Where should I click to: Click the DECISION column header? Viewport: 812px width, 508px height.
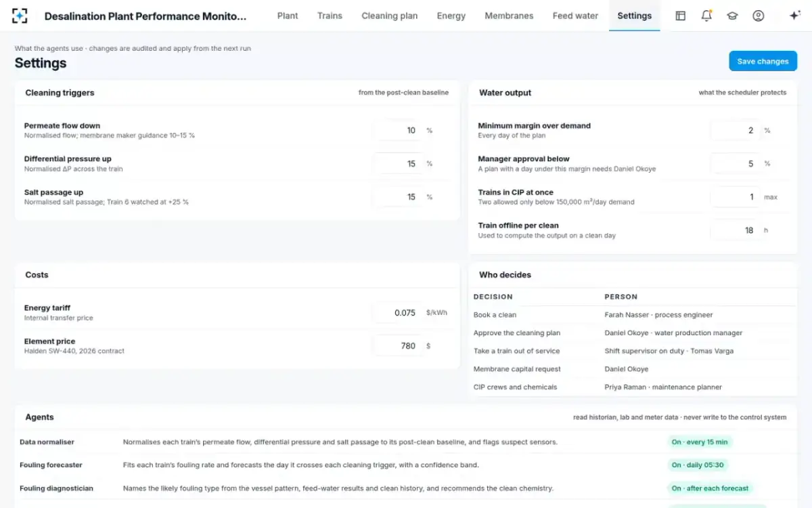pos(493,297)
